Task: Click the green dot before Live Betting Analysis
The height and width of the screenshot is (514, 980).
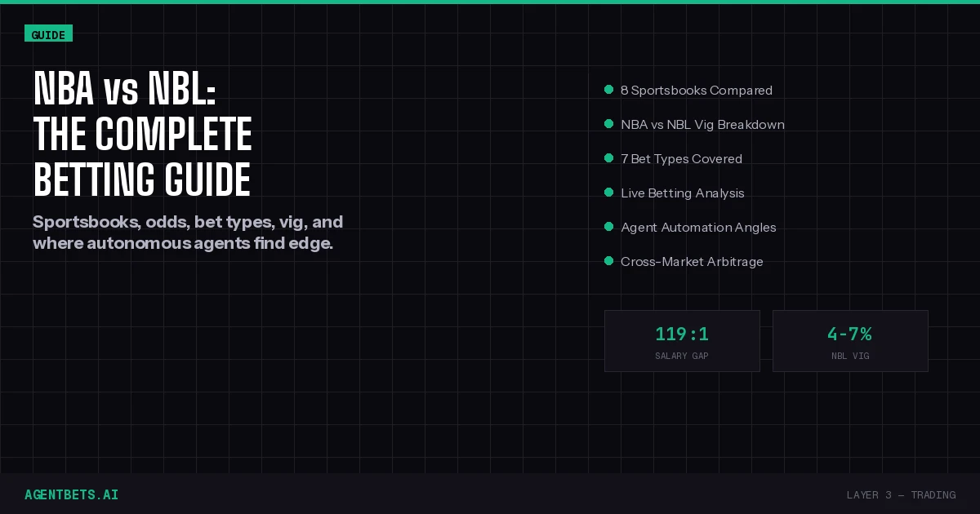Action: coord(608,193)
